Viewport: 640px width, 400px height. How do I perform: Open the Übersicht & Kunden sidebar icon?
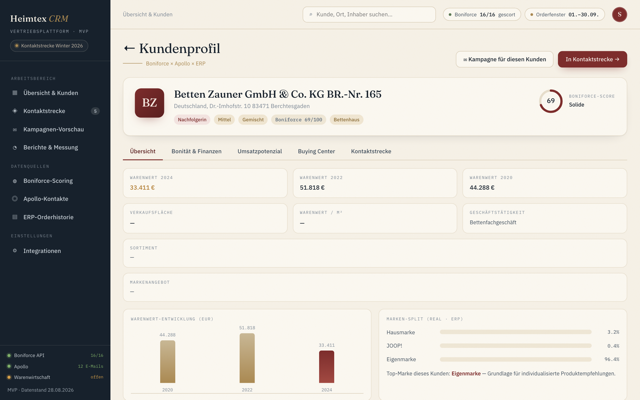pos(15,93)
